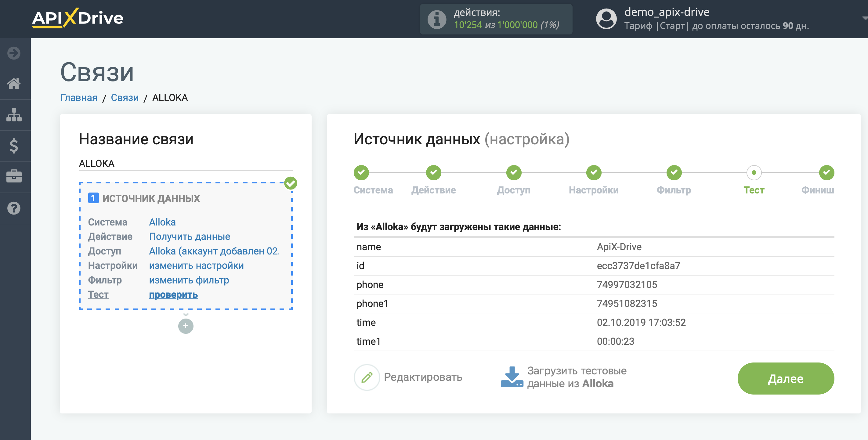Select the name value ApiX-Drive
Image resolution: width=868 pixels, height=440 pixels.
click(x=619, y=247)
